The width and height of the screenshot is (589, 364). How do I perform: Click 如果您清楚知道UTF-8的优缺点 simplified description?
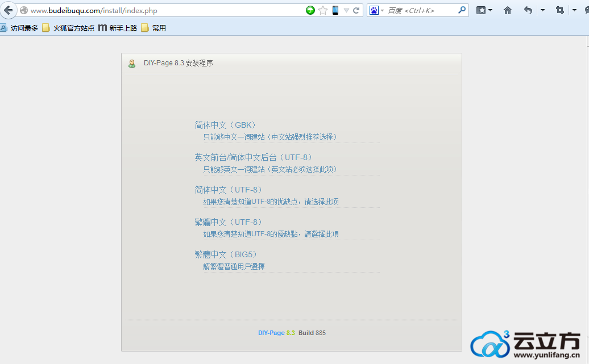(x=271, y=202)
